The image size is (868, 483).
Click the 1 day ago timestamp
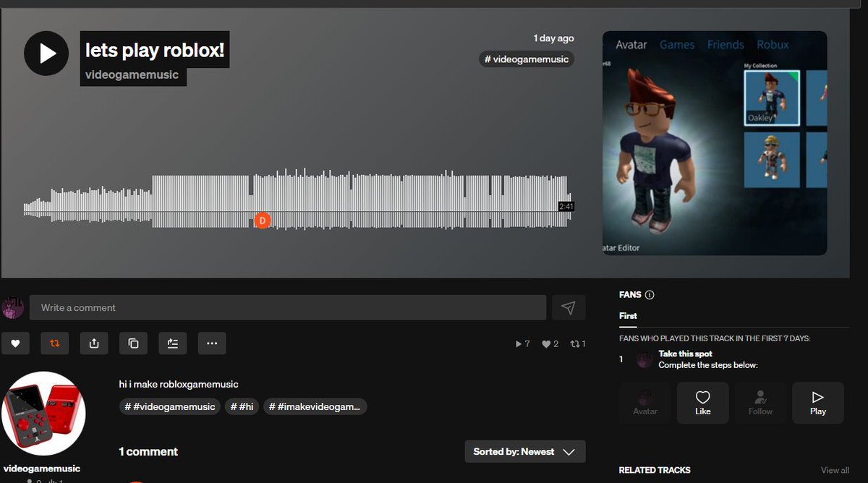point(553,38)
